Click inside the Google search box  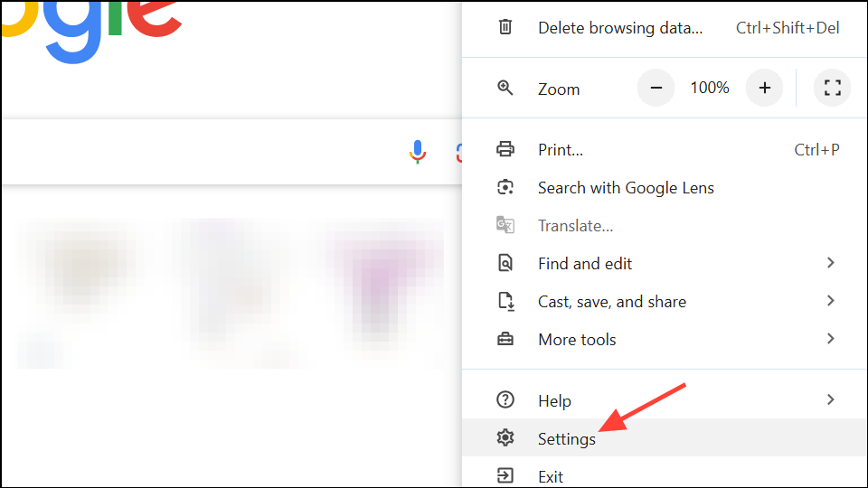coord(199,152)
